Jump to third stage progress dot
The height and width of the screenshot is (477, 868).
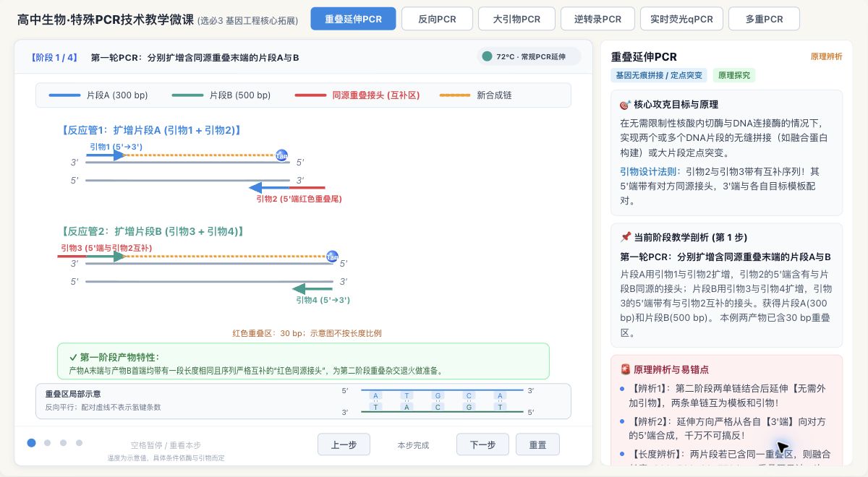pyautogui.click(x=64, y=443)
